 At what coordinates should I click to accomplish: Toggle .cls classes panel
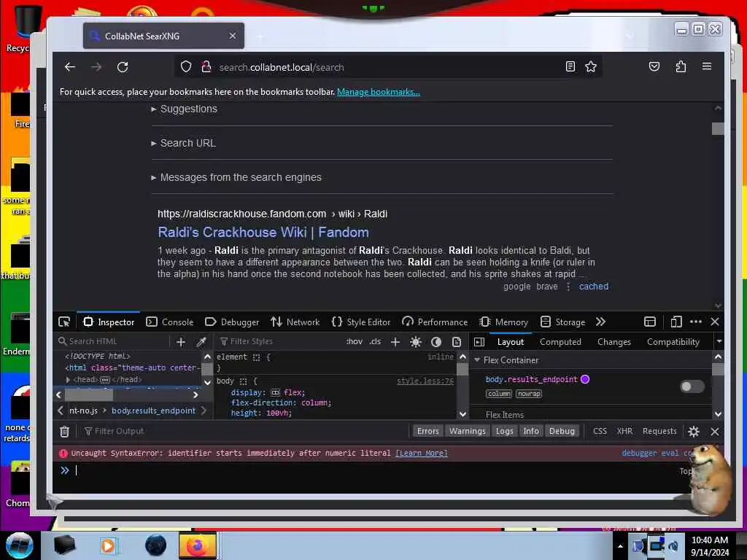375,341
